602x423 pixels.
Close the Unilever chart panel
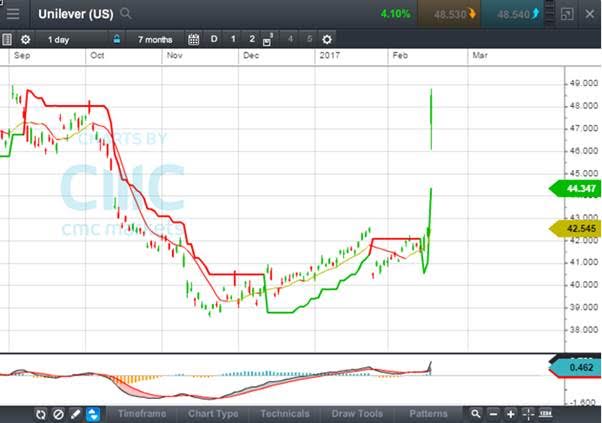(x=590, y=14)
